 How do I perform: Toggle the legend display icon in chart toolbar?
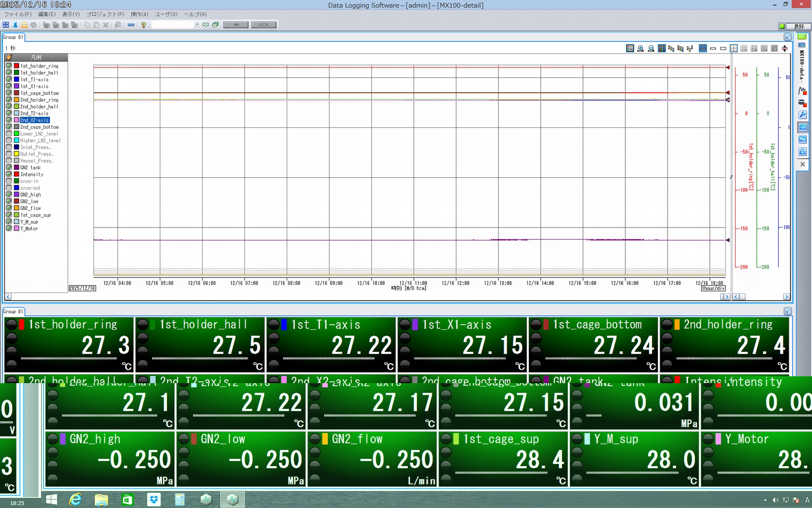point(630,49)
